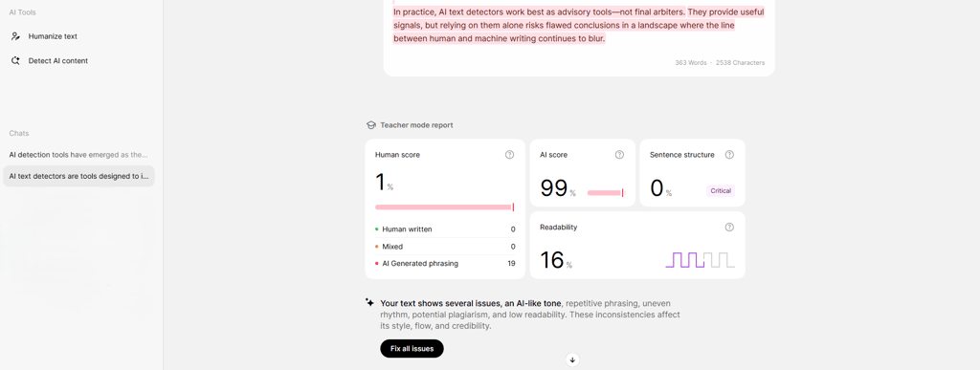Click the AI score progress bar
The image size is (980, 370).
(x=606, y=193)
